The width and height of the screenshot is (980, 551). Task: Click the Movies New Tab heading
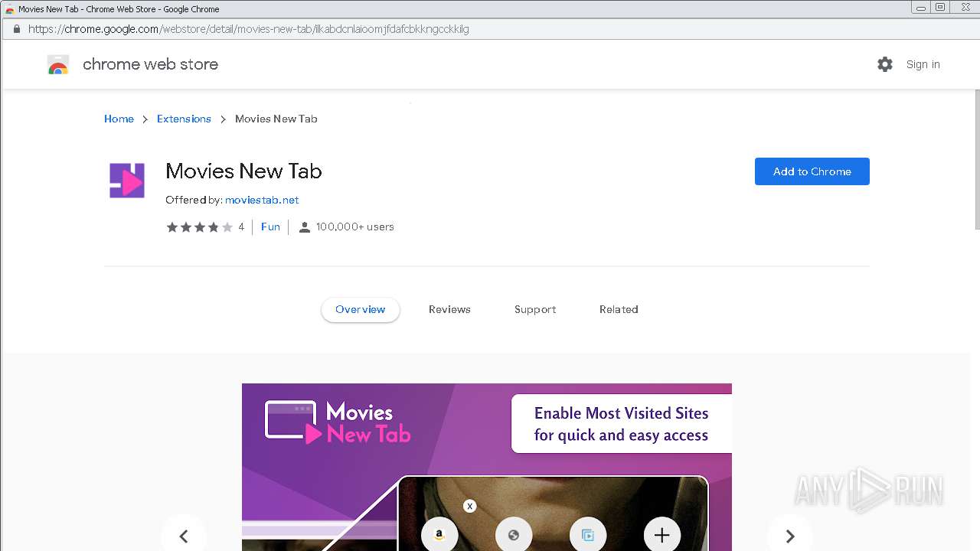tap(243, 171)
